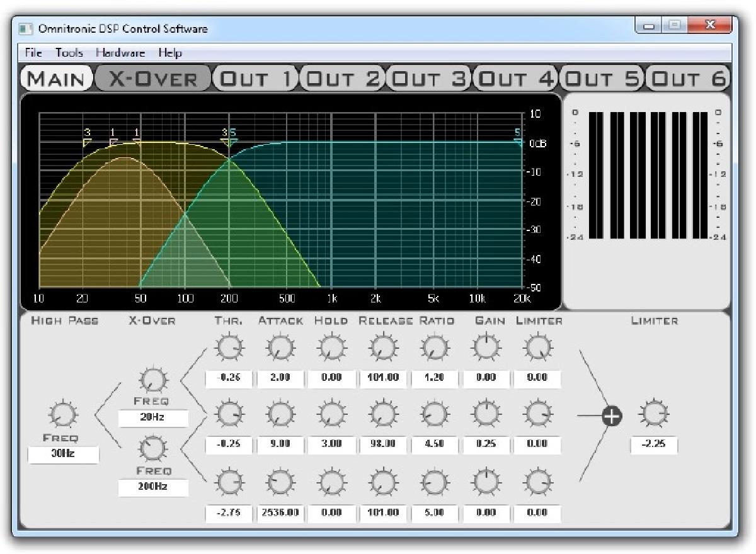Screen dimensions: 756x554
Task: Open the File menu
Action: click(x=33, y=53)
